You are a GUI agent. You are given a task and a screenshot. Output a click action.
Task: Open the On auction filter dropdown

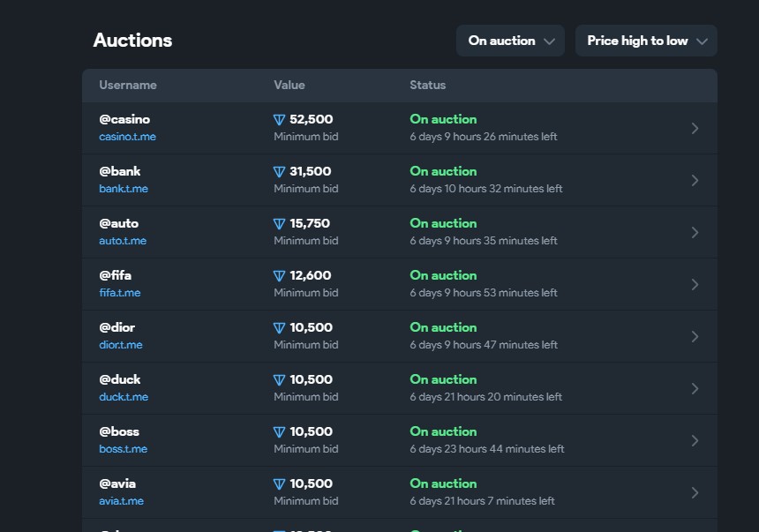[x=510, y=41]
